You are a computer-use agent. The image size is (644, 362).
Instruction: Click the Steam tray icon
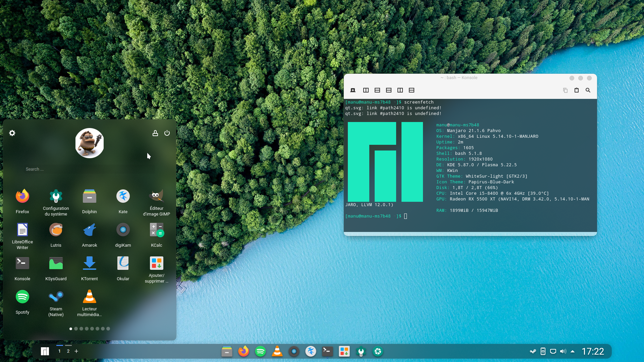(x=533, y=351)
